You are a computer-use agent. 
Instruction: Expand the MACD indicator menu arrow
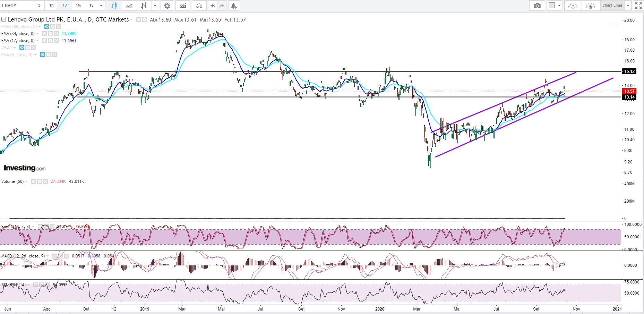tap(48, 256)
